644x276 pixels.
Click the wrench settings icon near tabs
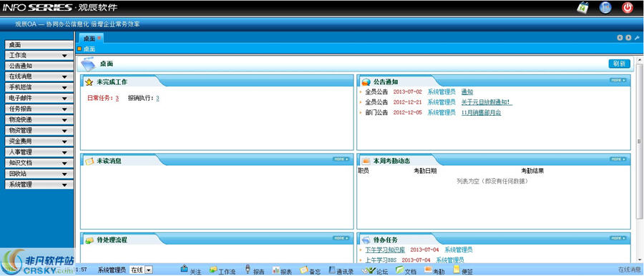point(637,38)
